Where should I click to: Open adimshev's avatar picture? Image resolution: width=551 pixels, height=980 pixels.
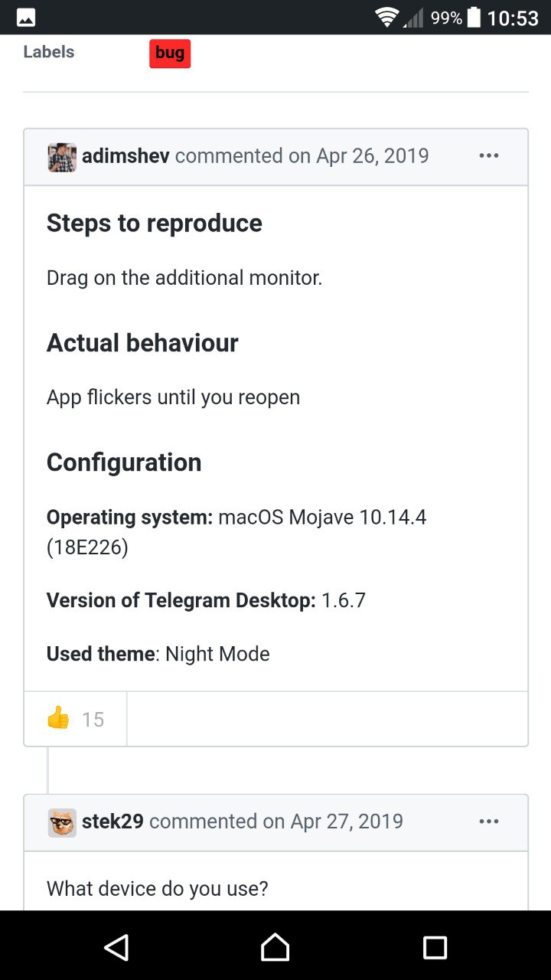pyautogui.click(x=62, y=157)
